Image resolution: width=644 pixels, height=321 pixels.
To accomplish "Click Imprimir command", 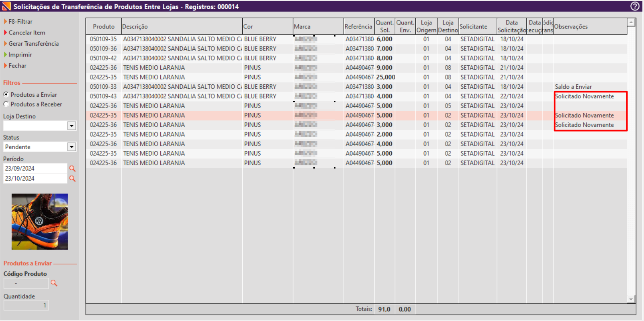I will tap(20, 55).
